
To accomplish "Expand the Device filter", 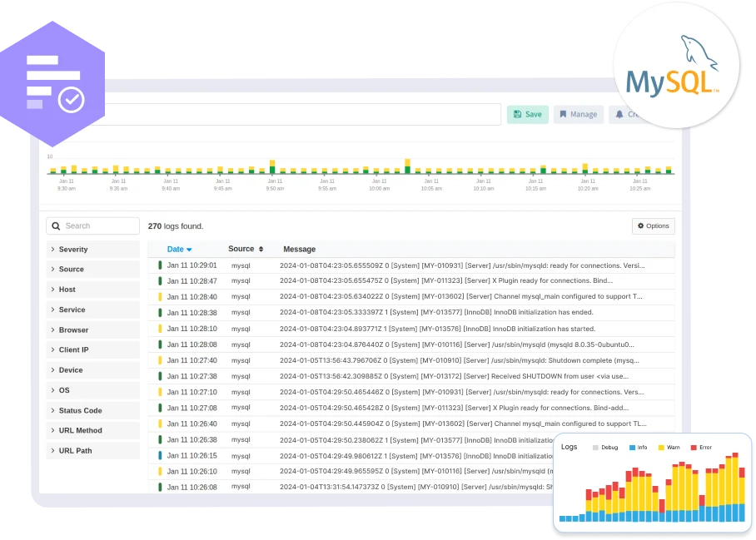I will point(92,370).
